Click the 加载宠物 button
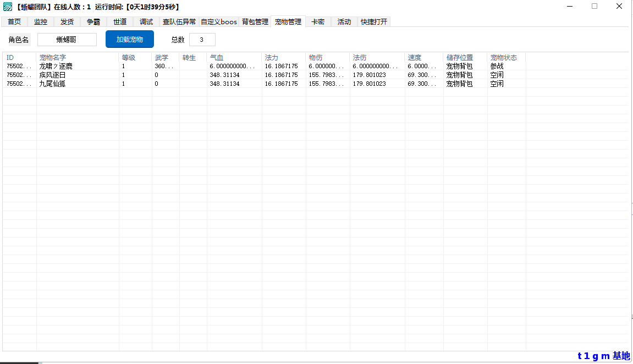Viewport: 633px width, 364px height. [x=130, y=40]
